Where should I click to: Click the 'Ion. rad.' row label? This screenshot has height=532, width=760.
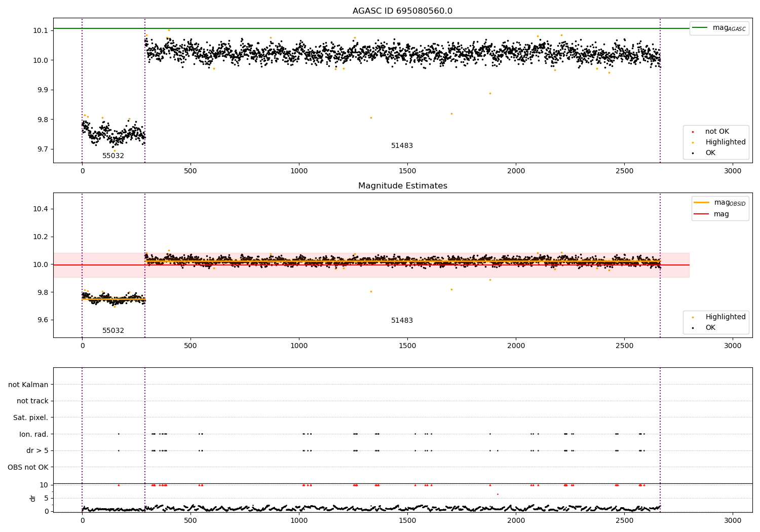(34, 434)
